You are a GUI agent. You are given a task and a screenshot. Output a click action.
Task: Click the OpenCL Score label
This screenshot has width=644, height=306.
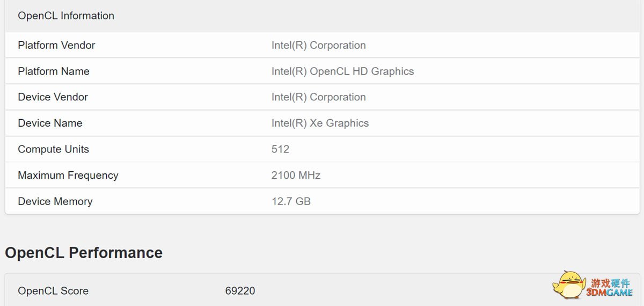pos(53,290)
